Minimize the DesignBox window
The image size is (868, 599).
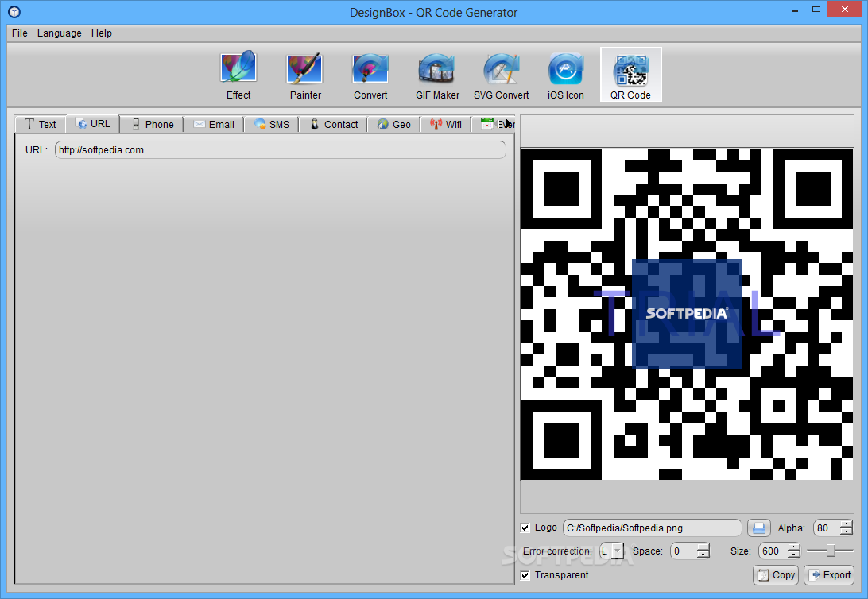point(795,10)
